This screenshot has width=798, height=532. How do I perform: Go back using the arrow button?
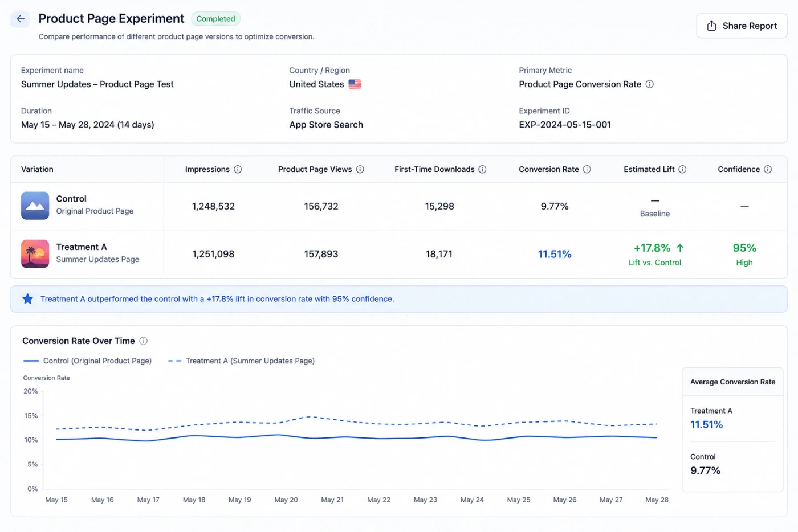click(x=21, y=19)
